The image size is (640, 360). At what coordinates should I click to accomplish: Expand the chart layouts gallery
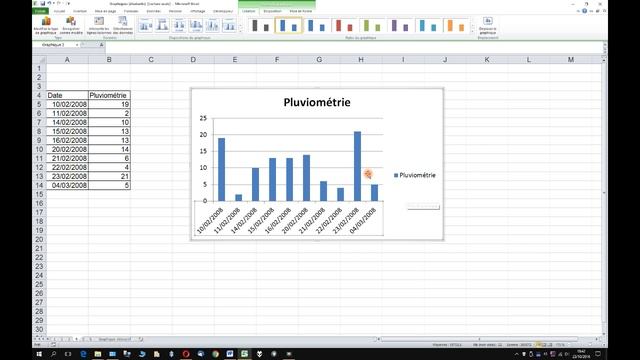coord(240,31)
